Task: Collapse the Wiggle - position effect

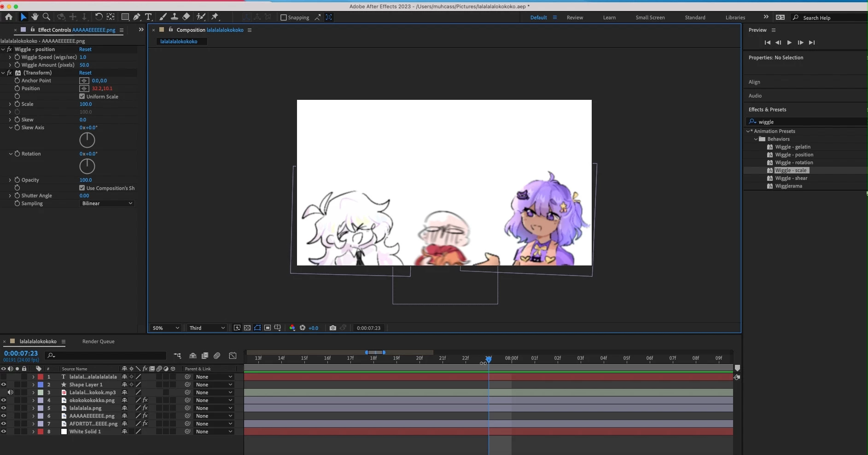Action: coord(3,49)
